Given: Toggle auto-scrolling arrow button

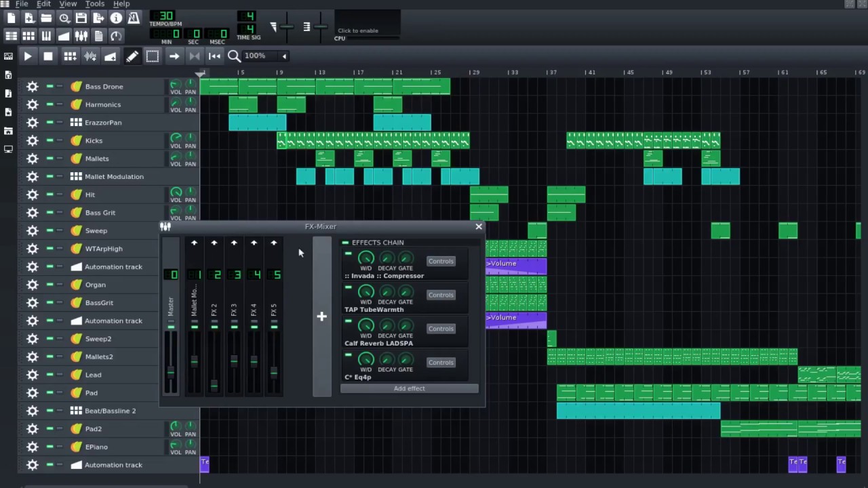Looking at the screenshot, I should click(x=174, y=56).
